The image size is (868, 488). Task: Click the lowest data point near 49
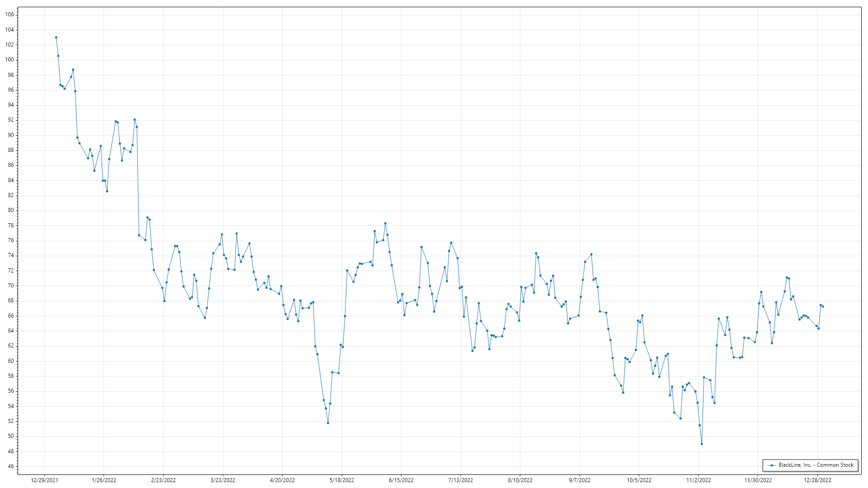point(702,444)
